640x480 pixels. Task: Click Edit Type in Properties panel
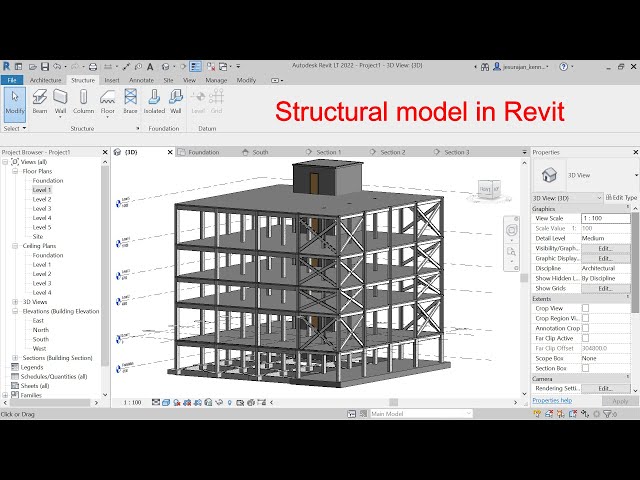click(x=621, y=198)
